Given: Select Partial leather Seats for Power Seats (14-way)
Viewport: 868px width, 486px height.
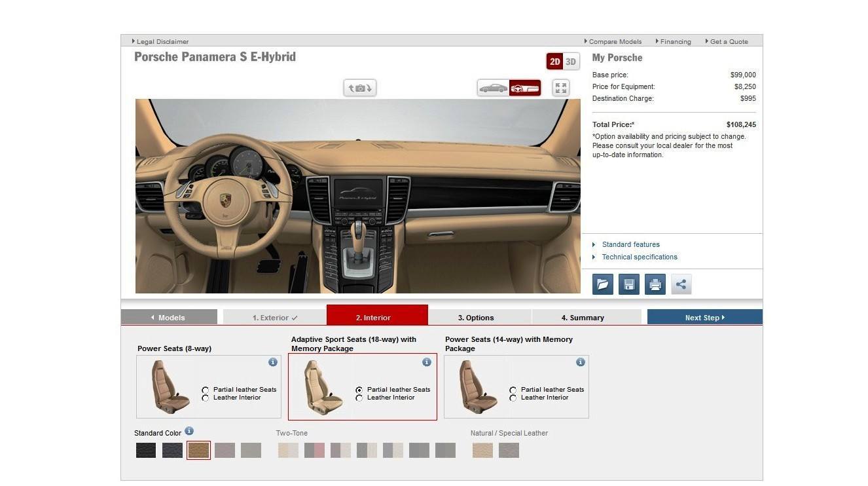Looking at the screenshot, I should [x=513, y=390].
